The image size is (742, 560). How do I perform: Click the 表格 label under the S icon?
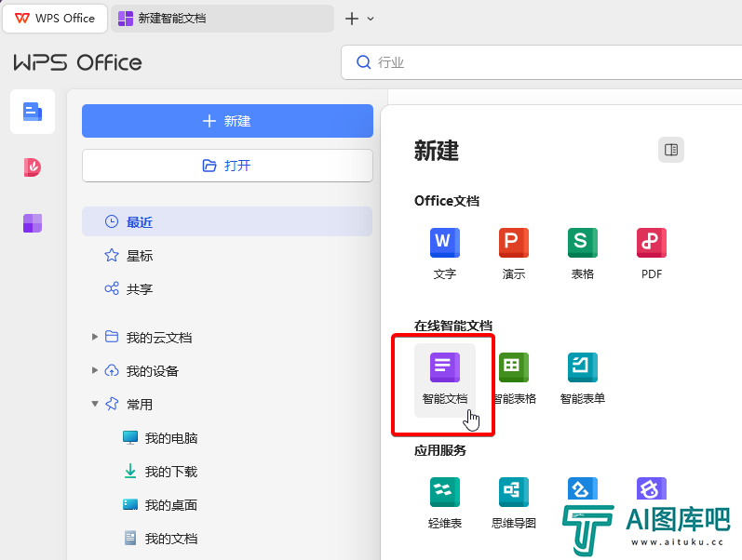(x=583, y=274)
